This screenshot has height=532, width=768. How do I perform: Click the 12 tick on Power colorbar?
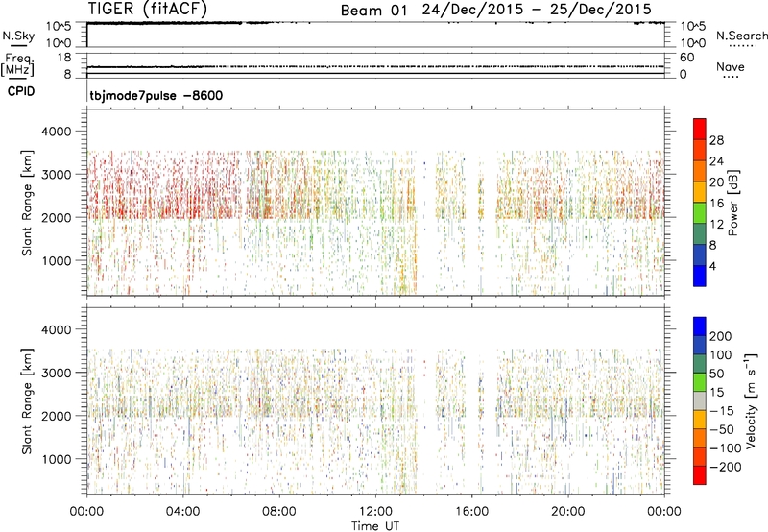click(716, 225)
